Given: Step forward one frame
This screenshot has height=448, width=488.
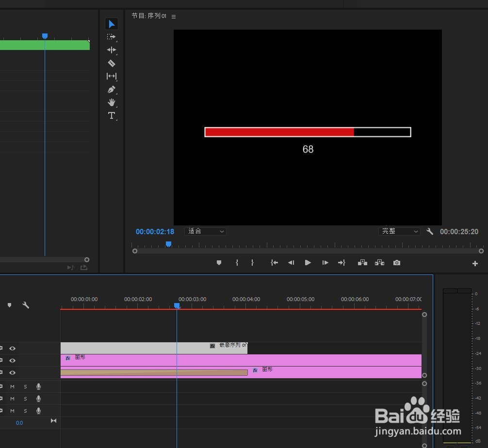Looking at the screenshot, I should (x=325, y=263).
